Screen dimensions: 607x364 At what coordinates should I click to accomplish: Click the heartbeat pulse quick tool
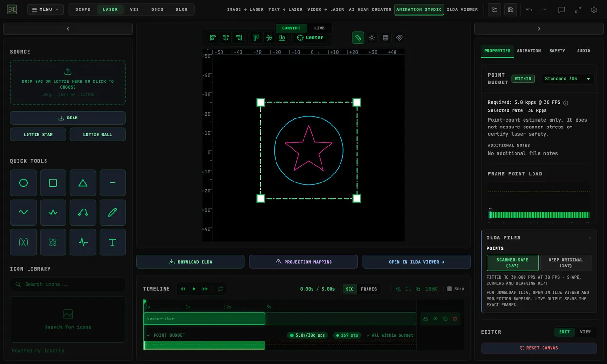83,242
